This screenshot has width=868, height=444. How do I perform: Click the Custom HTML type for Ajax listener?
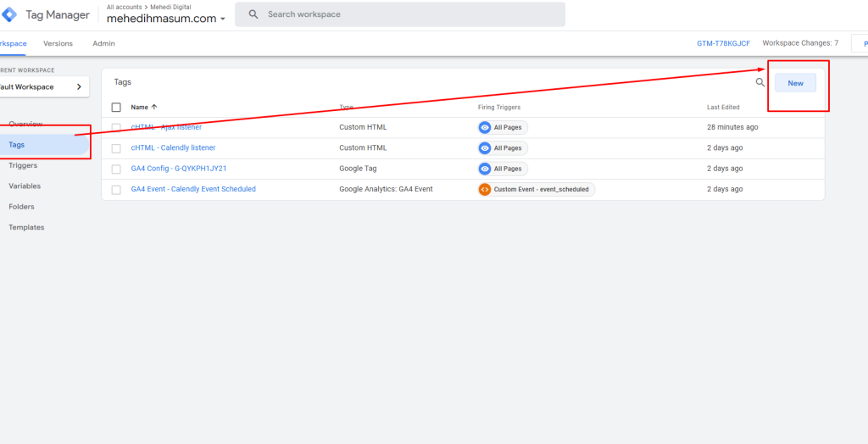pyautogui.click(x=363, y=127)
